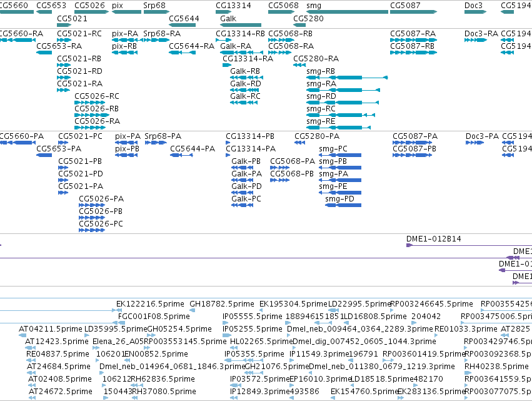Image resolution: width=532 pixels, height=401 pixels.
Task: Select the CG5026 gene arrow
Action: tap(92, 12)
